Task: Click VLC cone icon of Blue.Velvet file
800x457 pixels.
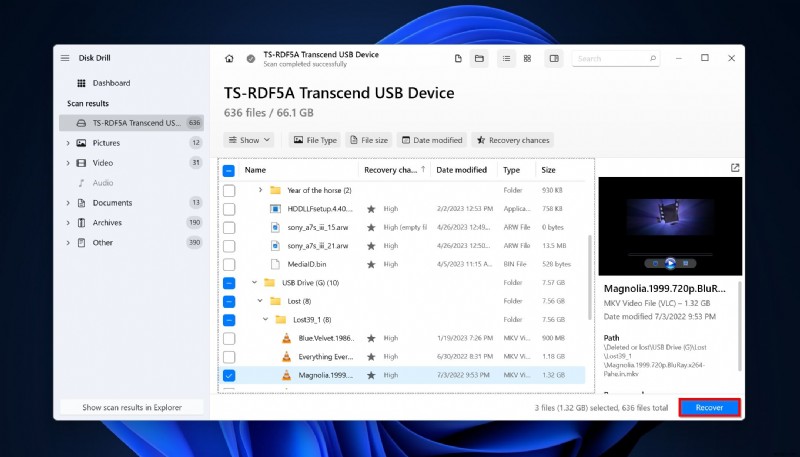Action: tap(287, 338)
